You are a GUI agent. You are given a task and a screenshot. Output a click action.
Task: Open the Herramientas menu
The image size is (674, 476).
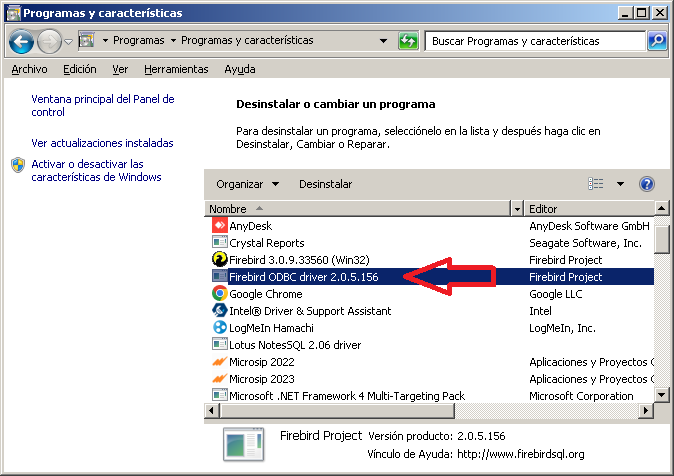pyautogui.click(x=176, y=69)
